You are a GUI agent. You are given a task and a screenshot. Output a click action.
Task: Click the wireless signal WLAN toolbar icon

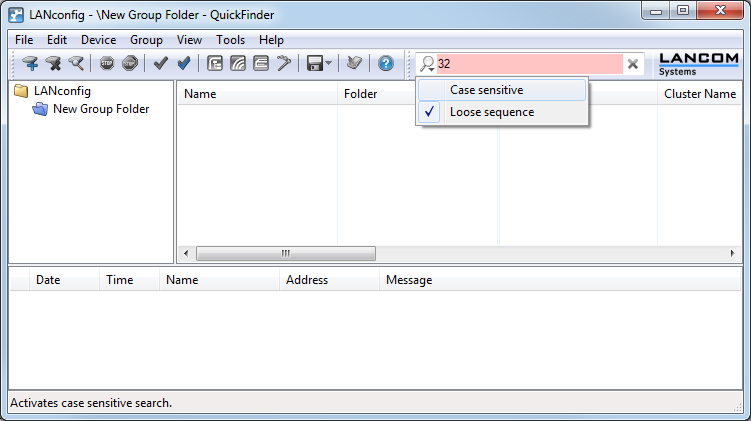click(x=238, y=64)
